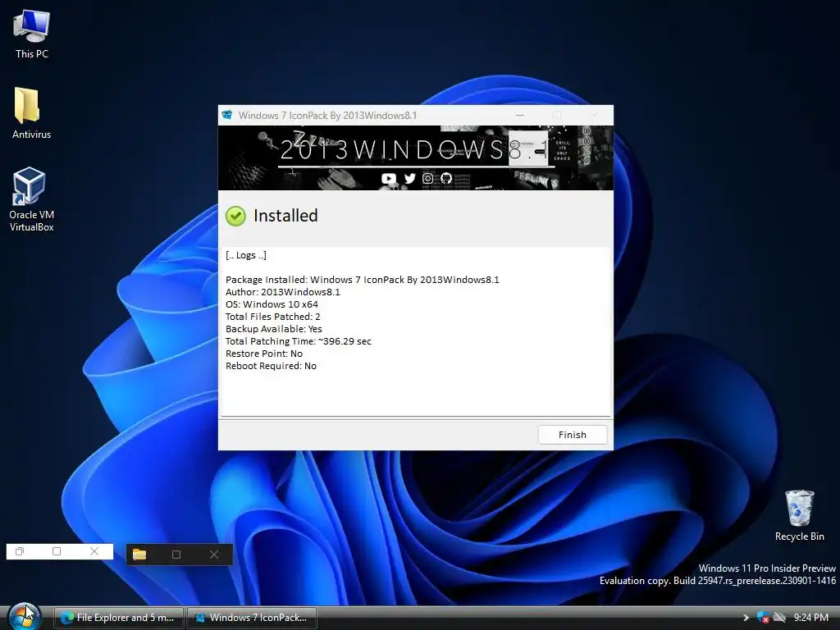Click the installer title bar app icon
Image resolution: width=840 pixels, height=630 pixels.
point(227,115)
